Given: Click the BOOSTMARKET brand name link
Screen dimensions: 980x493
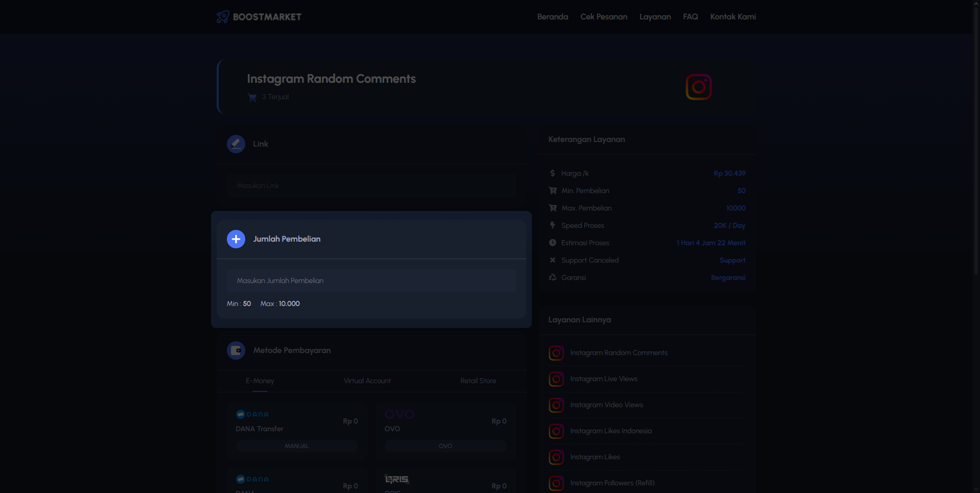Looking at the screenshot, I should tap(267, 17).
